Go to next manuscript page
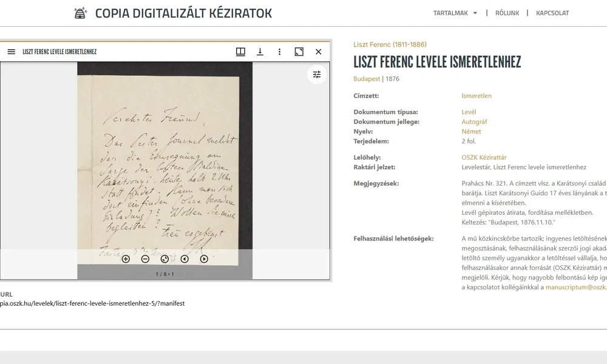 204,259
